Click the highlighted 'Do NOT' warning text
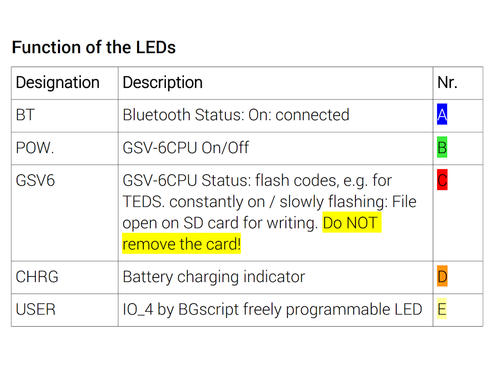 point(352,223)
